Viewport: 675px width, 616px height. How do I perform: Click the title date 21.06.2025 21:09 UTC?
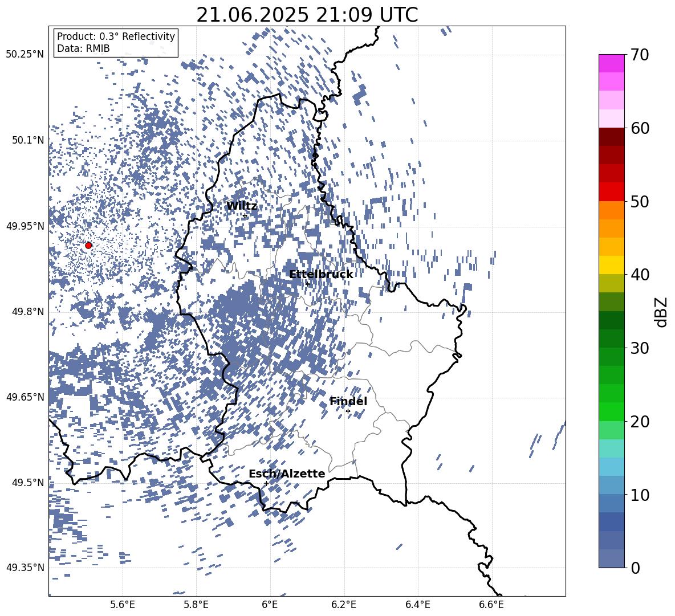tap(307, 15)
